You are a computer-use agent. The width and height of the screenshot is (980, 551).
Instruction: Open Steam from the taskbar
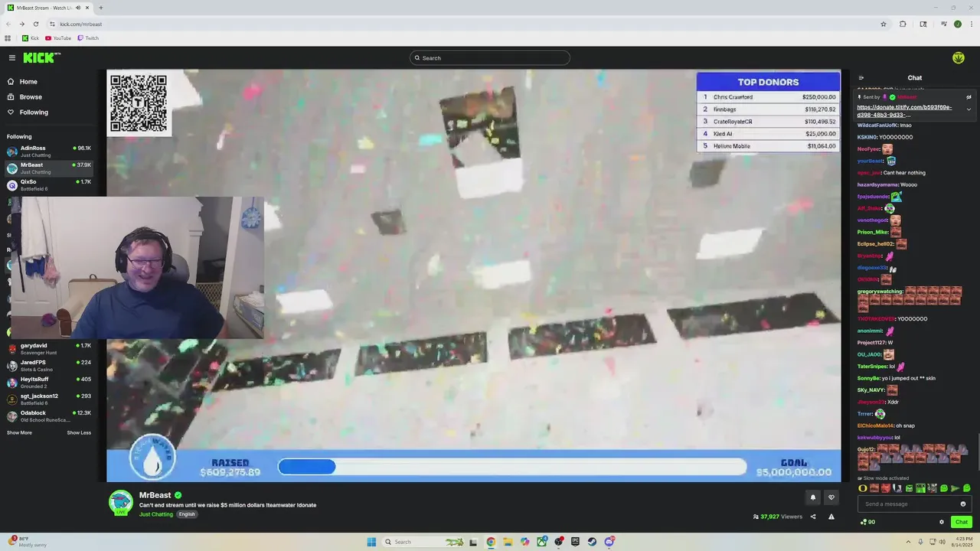(x=592, y=542)
